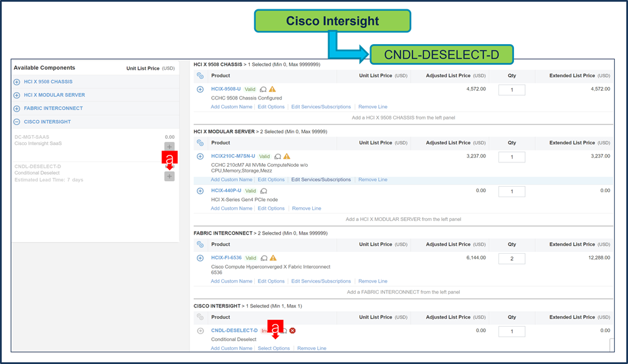
Task: Add Custom Name for HCIX-440P-U
Action: [232, 208]
